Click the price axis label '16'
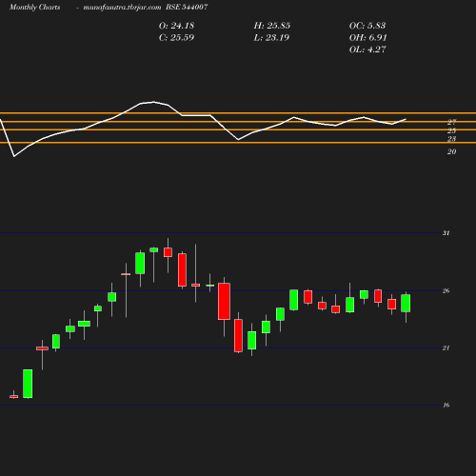Image resolution: width=476 pixels, height=476 pixels. click(446, 406)
